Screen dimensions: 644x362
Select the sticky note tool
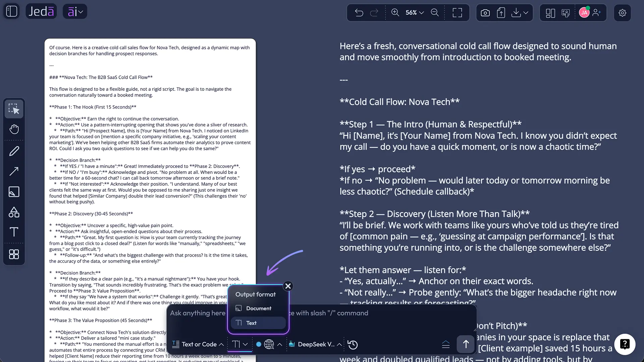(x=14, y=192)
